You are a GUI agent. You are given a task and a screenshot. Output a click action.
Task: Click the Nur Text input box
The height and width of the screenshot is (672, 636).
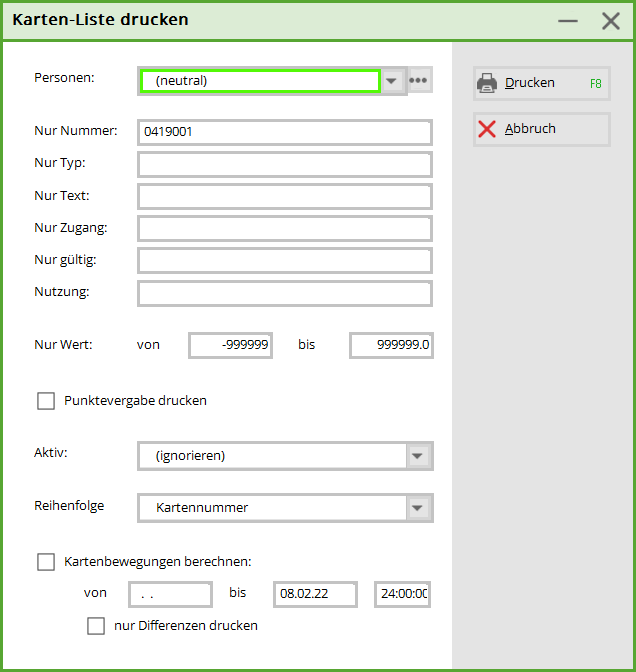pyautogui.click(x=285, y=196)
